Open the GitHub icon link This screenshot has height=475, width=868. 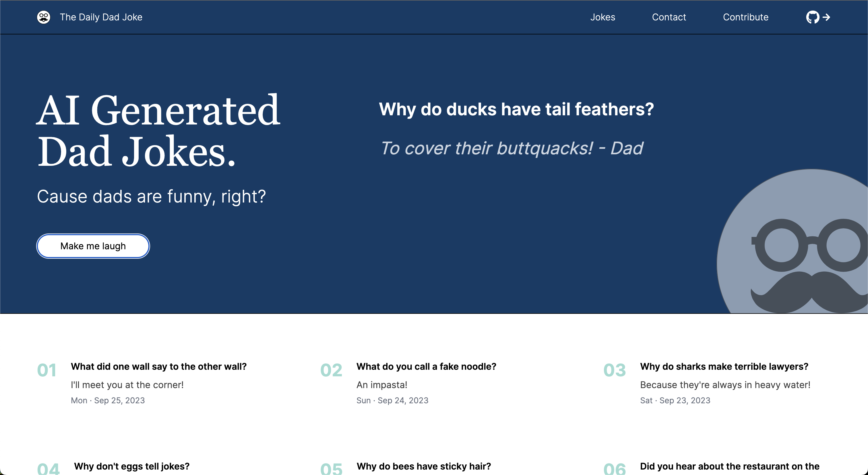[812, 17]
